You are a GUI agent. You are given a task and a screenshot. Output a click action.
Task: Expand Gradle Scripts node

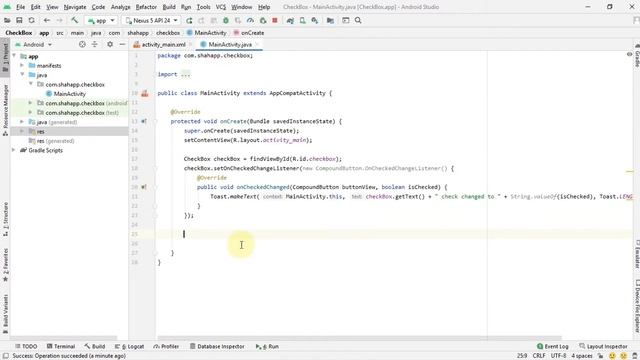pyautogui.click(x=14, y=150)
